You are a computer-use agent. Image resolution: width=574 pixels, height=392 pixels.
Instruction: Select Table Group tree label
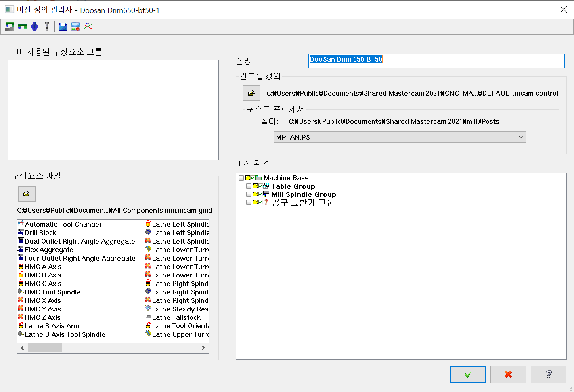(293, 186)
